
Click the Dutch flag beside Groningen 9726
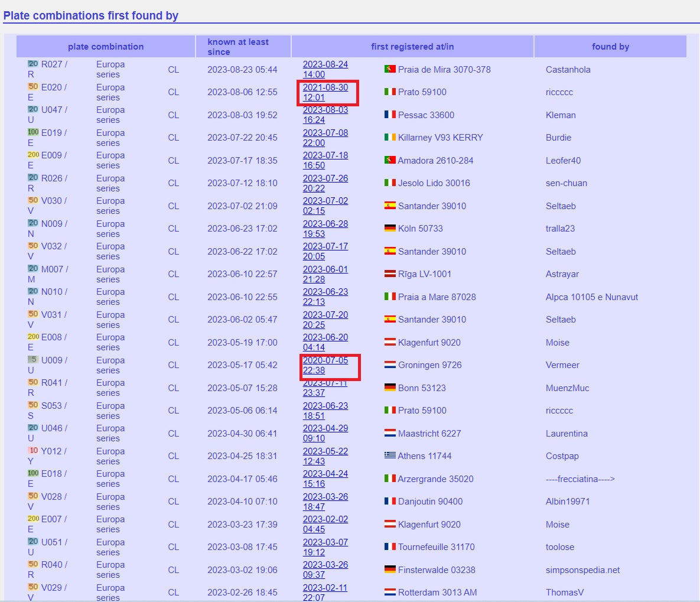[390, 365]
